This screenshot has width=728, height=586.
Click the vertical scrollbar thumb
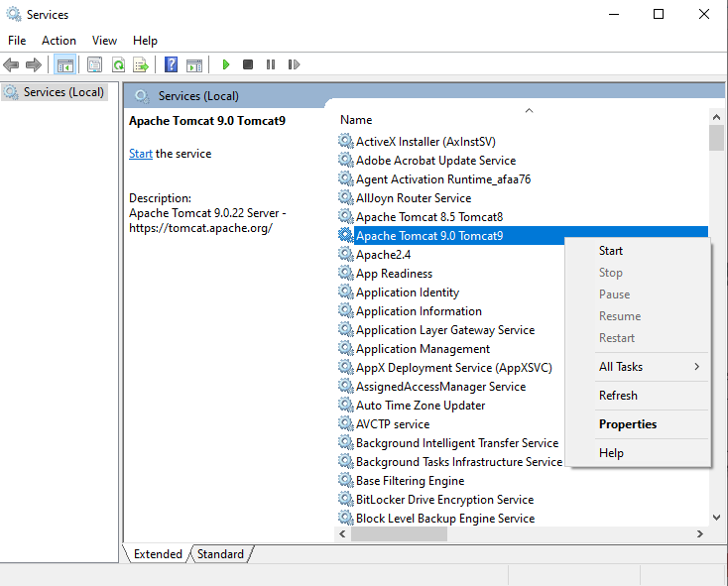tap(716, 138)
